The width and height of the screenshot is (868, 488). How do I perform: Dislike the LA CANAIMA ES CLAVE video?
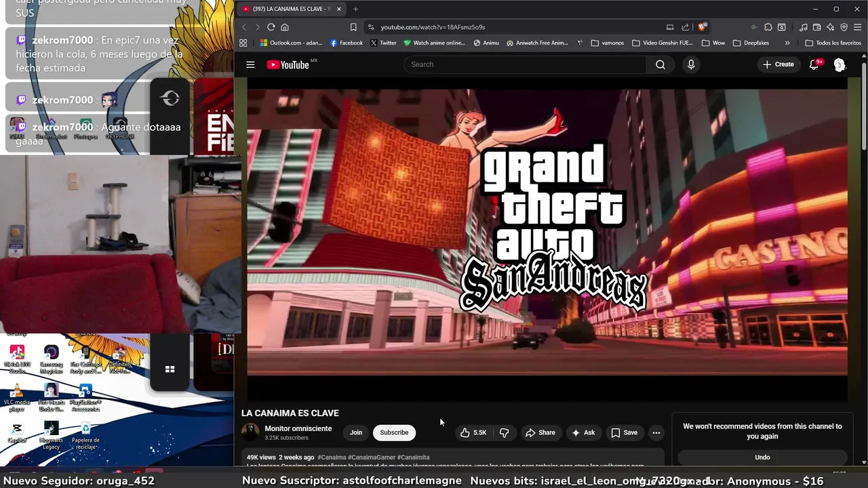[505, 432]
